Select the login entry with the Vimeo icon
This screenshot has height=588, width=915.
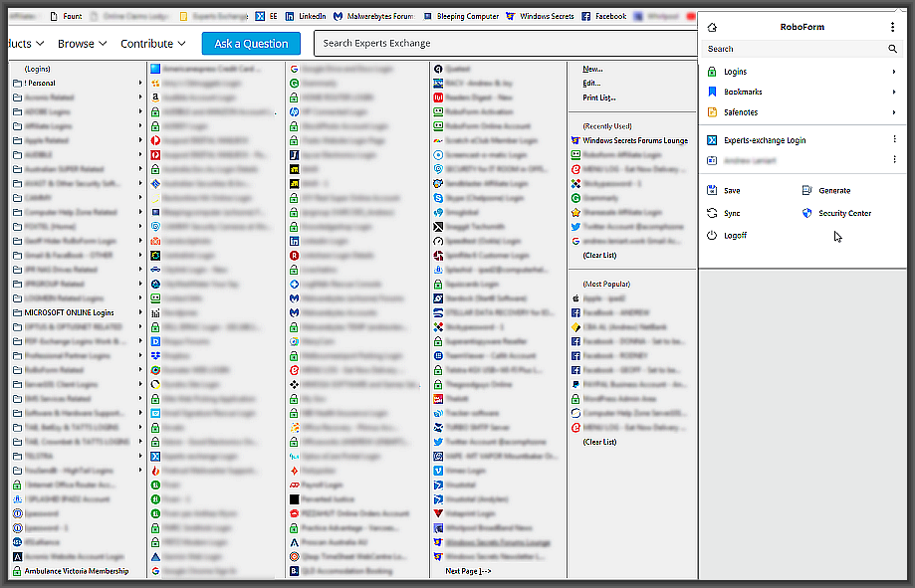(x=461, y=471)
